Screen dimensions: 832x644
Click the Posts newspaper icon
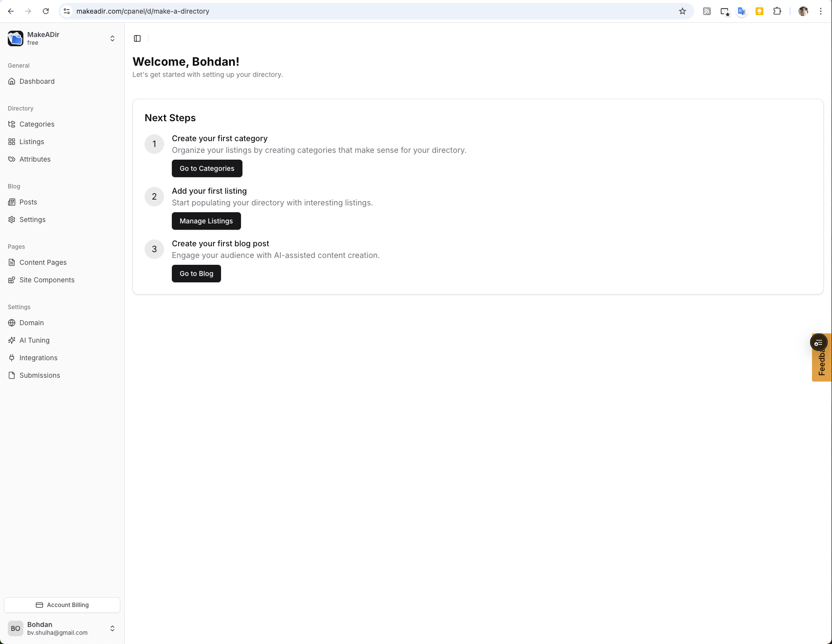[x=12, y=202]
